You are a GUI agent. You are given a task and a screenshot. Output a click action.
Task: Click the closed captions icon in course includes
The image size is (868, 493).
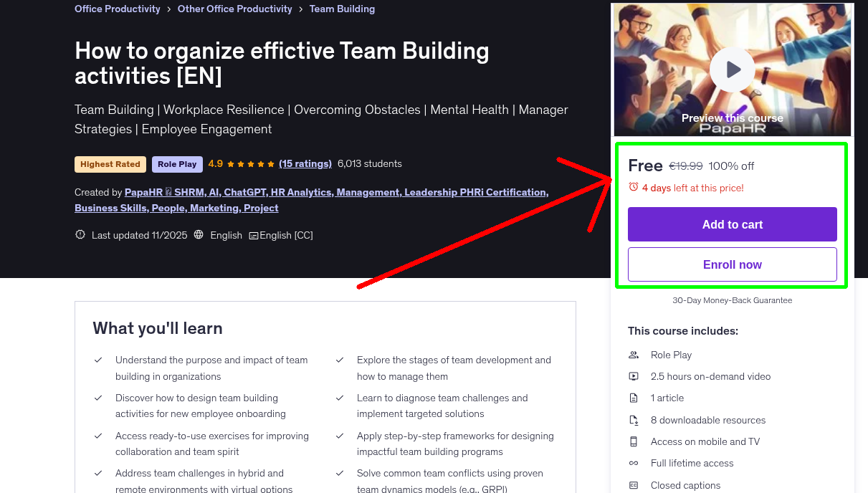634,485
